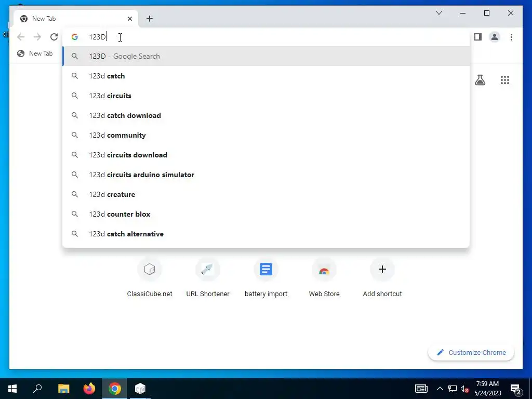Reload the page with the refresh icon
Viewport: 532px width, 399px height.
tap(54, 37)
